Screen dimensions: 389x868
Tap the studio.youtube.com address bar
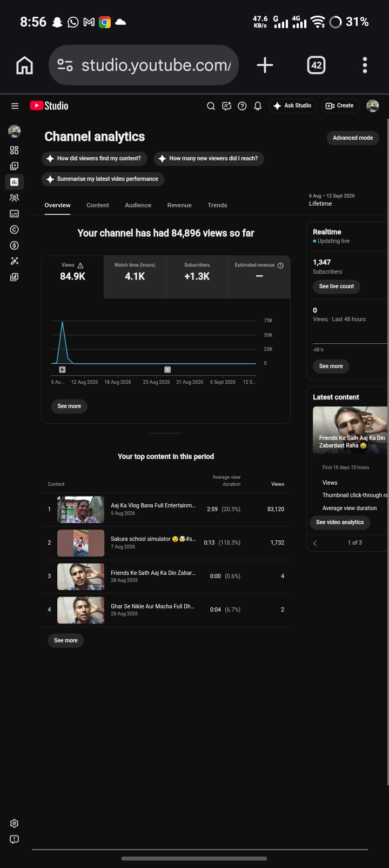[144, 65]
